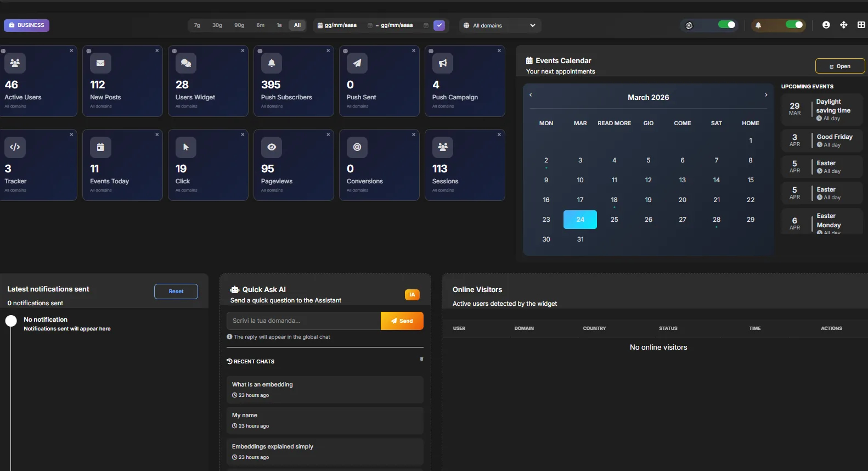Open the 'What is an embedding' chat
Image resolution: width=868 pixels, height=471 pixels.
[325, 390]
